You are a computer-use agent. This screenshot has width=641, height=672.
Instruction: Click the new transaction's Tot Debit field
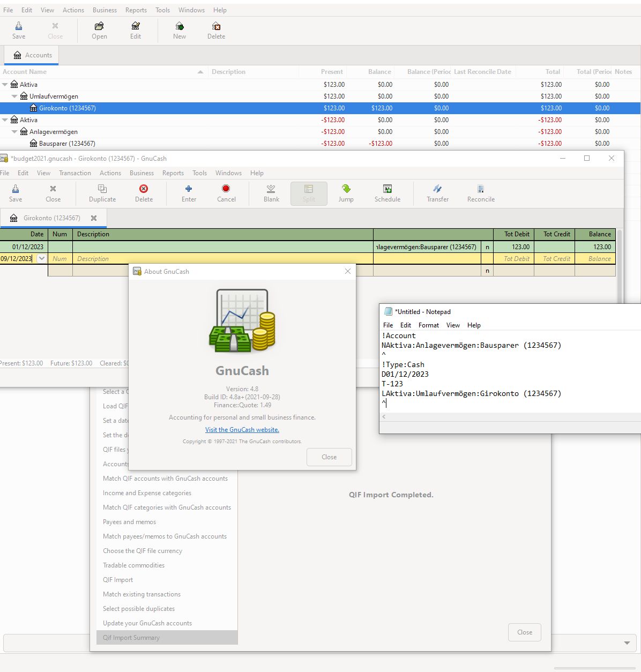tap(513, 259)
